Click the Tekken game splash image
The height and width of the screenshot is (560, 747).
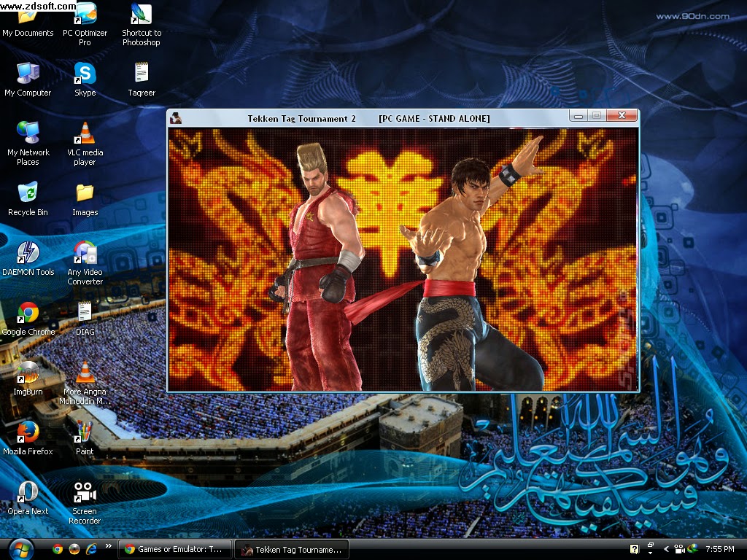pyautogui.click(x=403, y=260)
